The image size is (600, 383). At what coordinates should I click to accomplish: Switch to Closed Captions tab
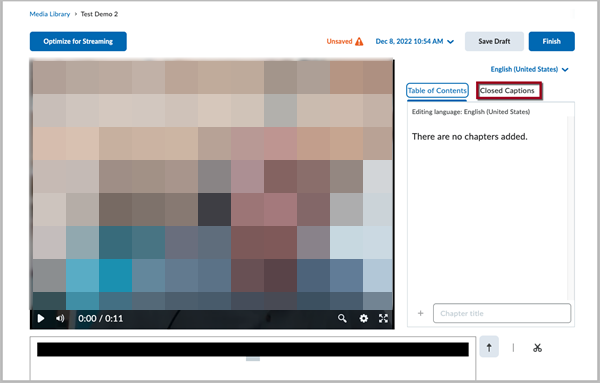click(507, 91)
